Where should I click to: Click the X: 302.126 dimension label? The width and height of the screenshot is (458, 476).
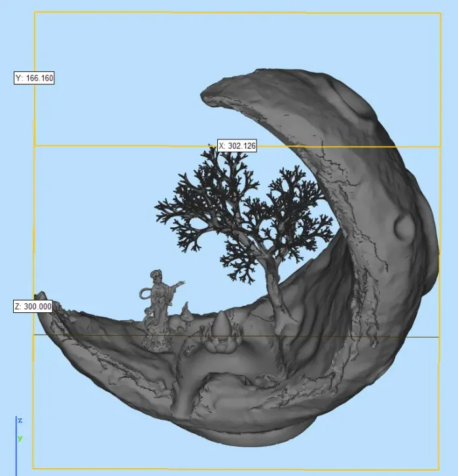[x=238, y=146]
